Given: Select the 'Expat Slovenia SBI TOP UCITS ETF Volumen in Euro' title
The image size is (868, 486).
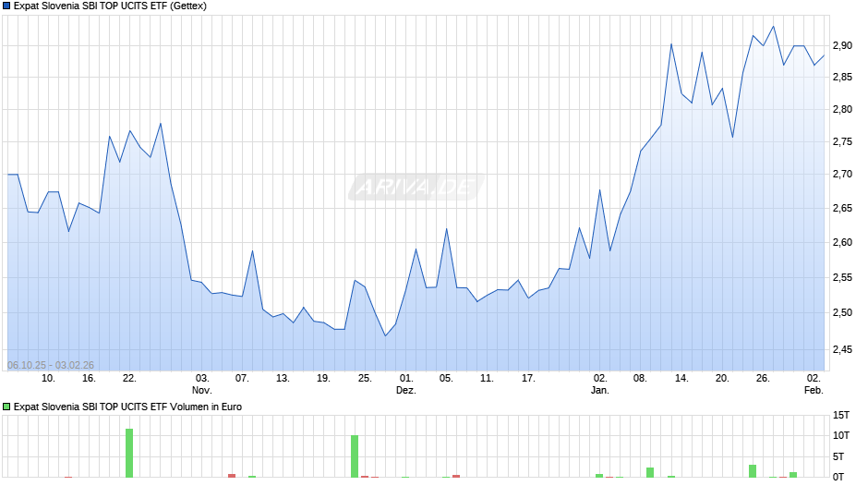Looking at the screenshot, I should click(127, 407).
